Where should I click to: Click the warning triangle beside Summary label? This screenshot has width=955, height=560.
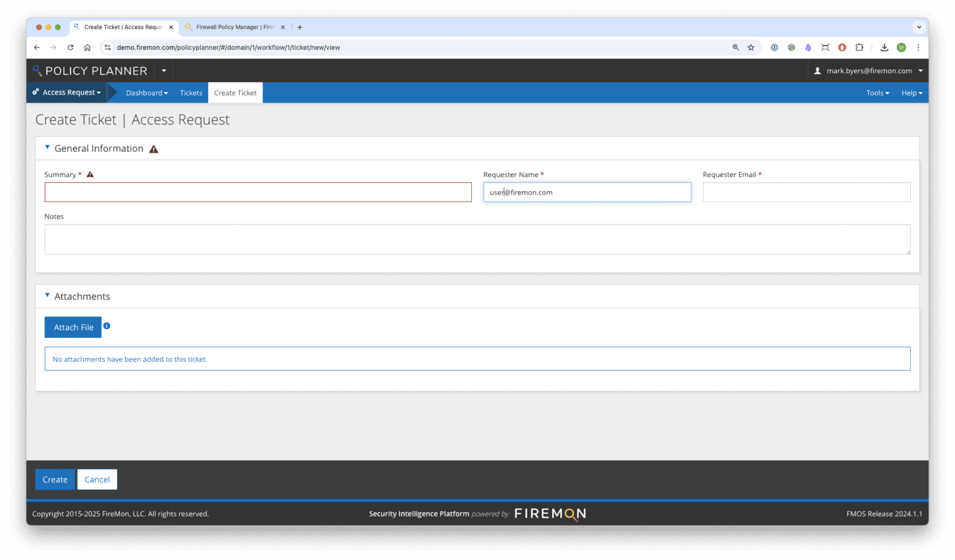90,175
